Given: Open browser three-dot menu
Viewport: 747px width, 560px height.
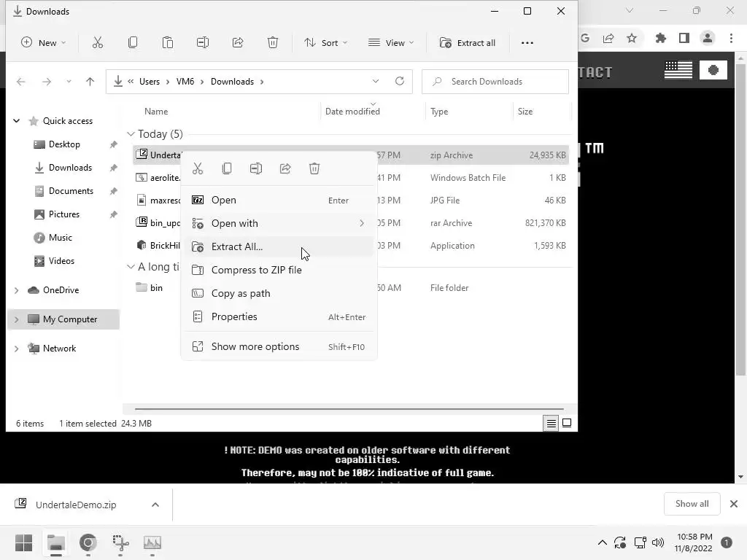Looking at the screenshot, I should (x=731, y=38).
